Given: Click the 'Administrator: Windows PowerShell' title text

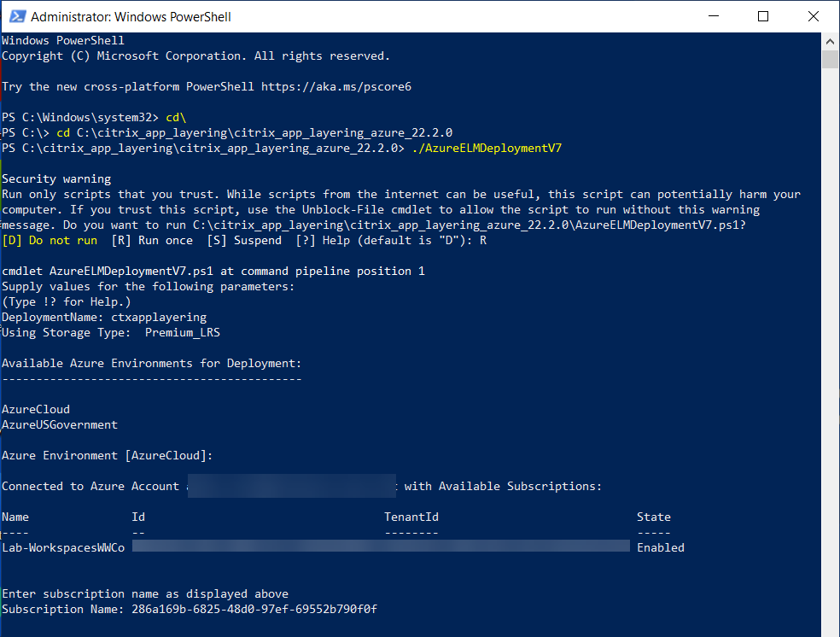Looking at the screenshot, I should [131, 16].
